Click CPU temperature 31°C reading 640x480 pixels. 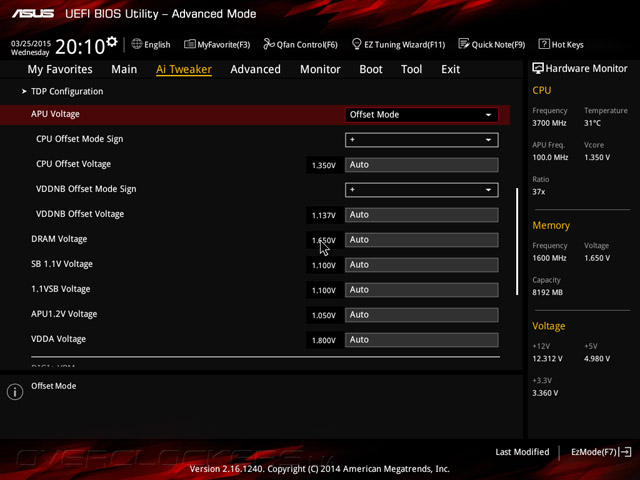point(592,123)
